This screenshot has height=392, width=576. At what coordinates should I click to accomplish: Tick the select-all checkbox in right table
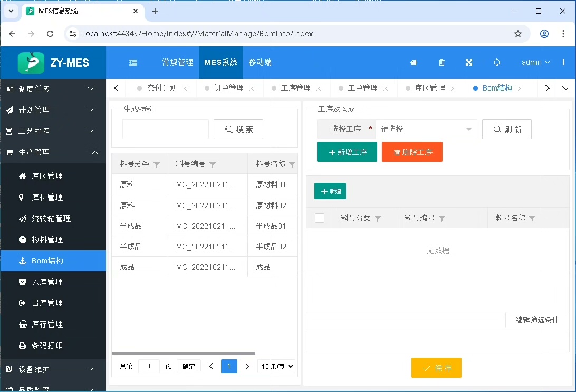pos(320,218)
